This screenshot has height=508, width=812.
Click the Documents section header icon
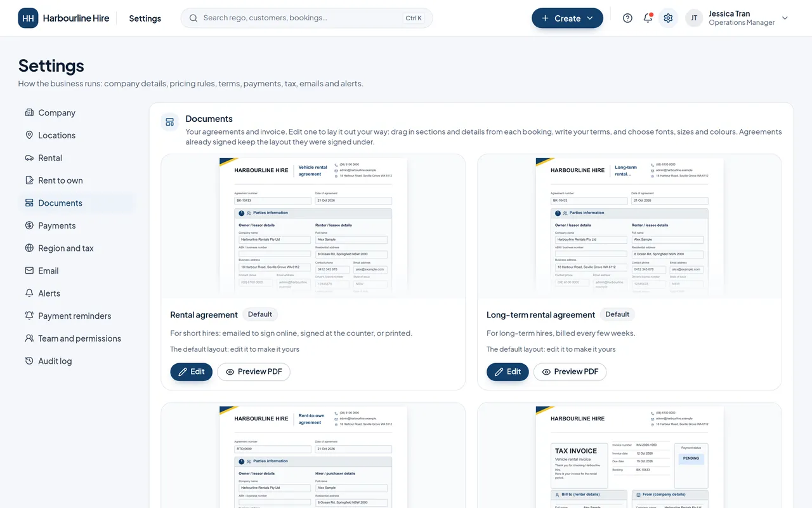coord(169,122)
